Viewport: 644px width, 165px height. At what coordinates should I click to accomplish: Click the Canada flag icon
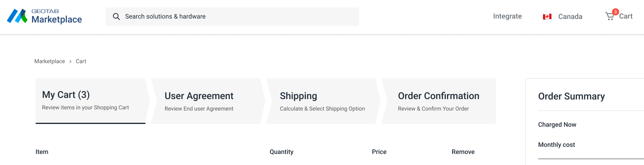547,17
